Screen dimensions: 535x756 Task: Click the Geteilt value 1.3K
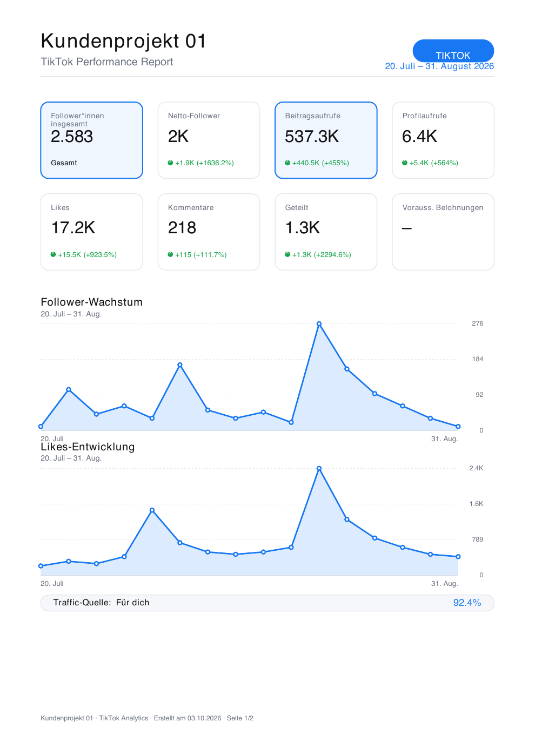pos(303,228)
